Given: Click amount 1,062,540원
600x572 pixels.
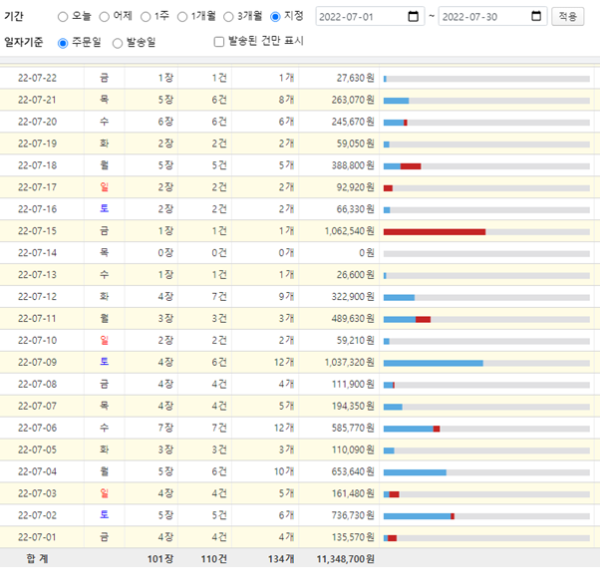Looking at the screenshot, I should click(x=349, y=231).
